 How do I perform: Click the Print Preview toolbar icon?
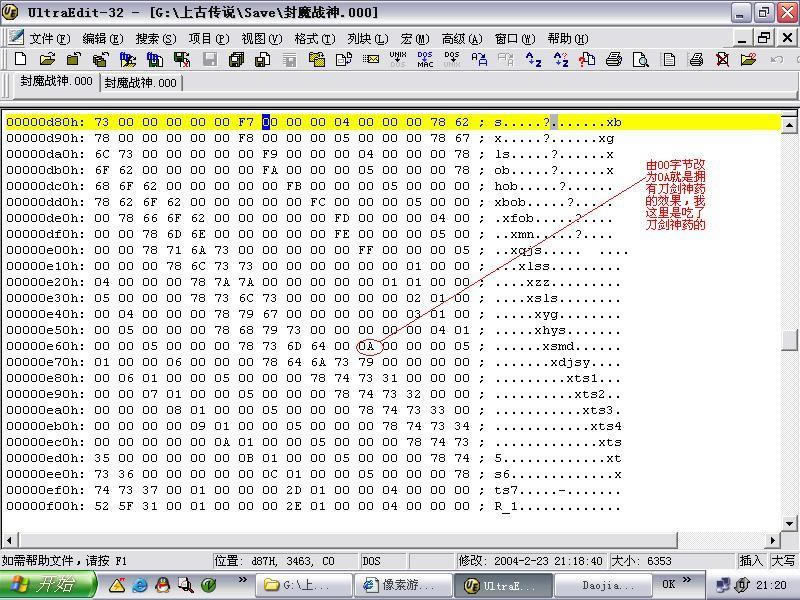click(641, 60)
